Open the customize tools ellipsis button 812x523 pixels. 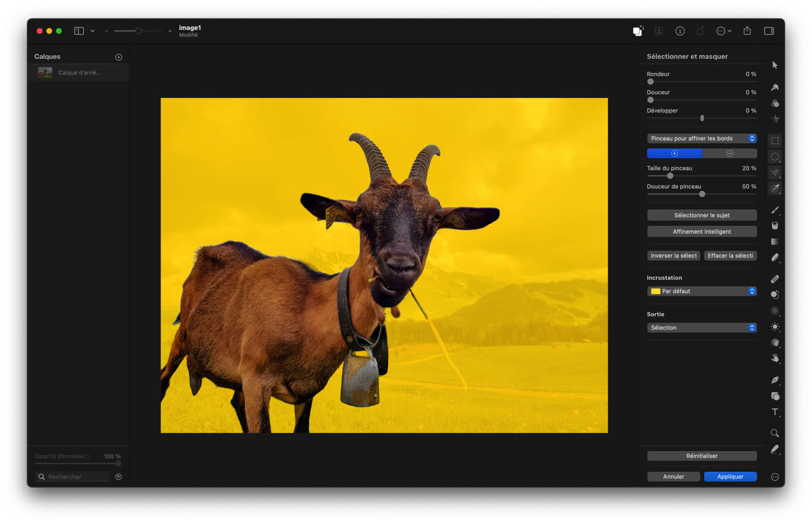(775, 477)
